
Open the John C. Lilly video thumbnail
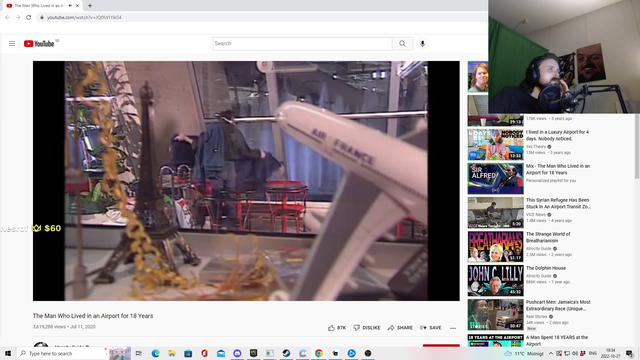click(496, 280)
